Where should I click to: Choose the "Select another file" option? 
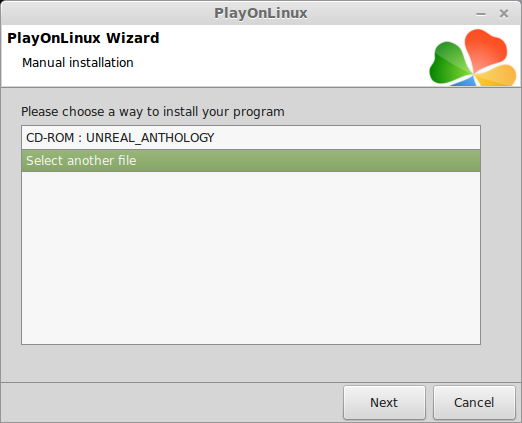click(251, 161)
